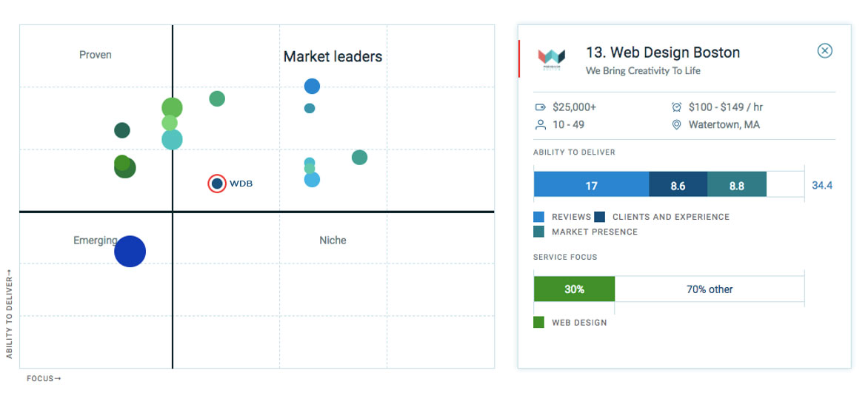Click the Clients and Experience 8.6 segment
Viewport: 868px width, 393px height.
678,184
